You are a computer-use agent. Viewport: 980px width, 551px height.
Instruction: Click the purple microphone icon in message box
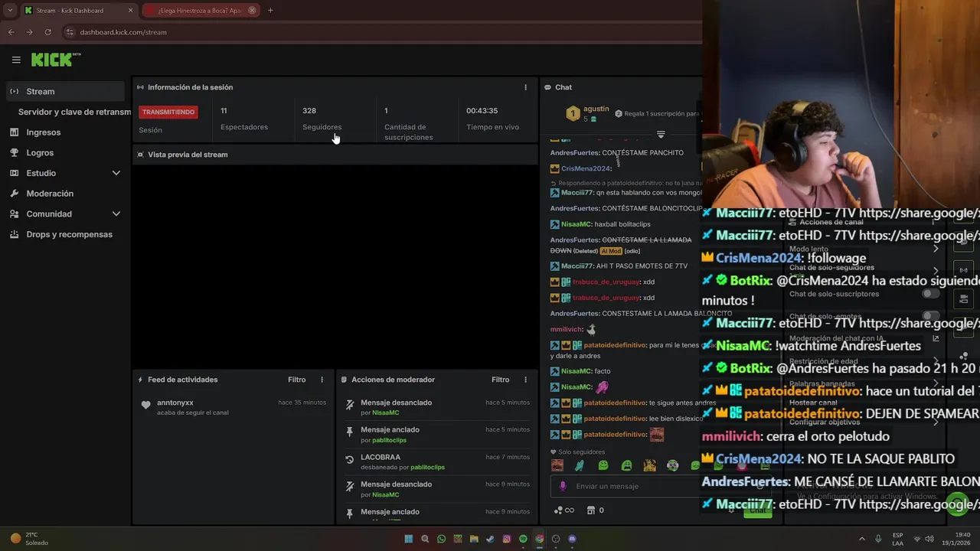(x=563, y=486)
